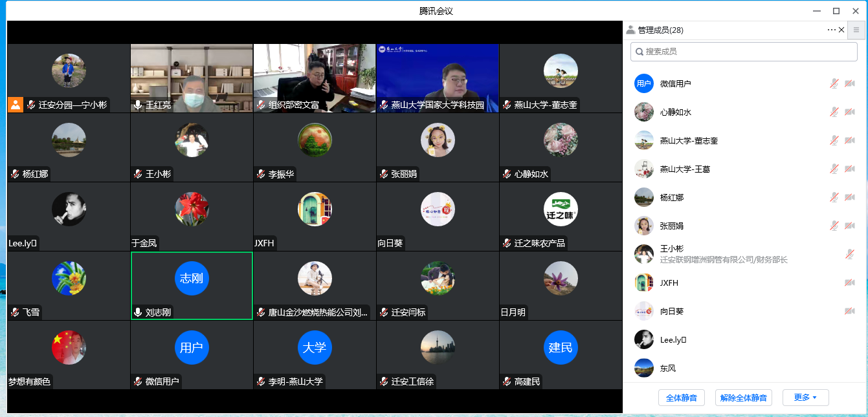The width and height of the screenshot is (868, 417).
Task: Select 东风 in the member list
Action: 744,368
